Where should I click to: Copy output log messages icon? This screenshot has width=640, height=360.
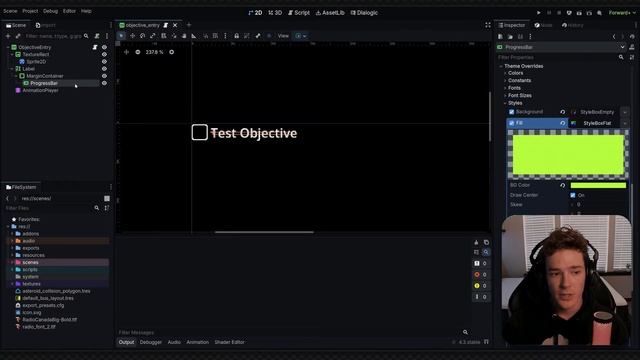point(486,242)
